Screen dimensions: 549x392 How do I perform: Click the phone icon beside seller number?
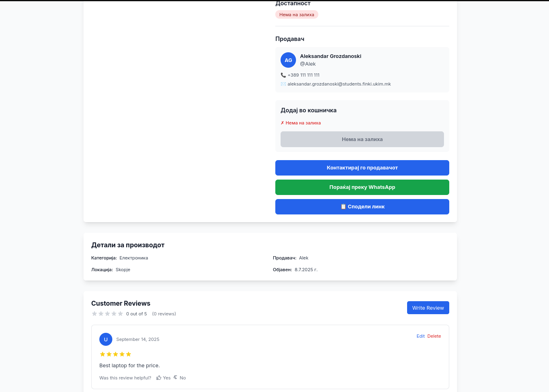283,75
